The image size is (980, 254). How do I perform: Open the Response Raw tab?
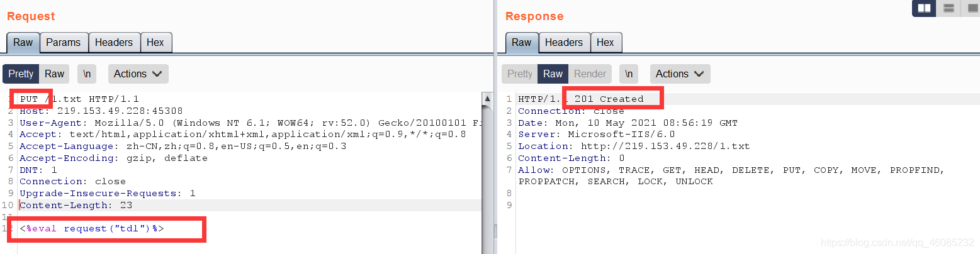tap(521, 43)
